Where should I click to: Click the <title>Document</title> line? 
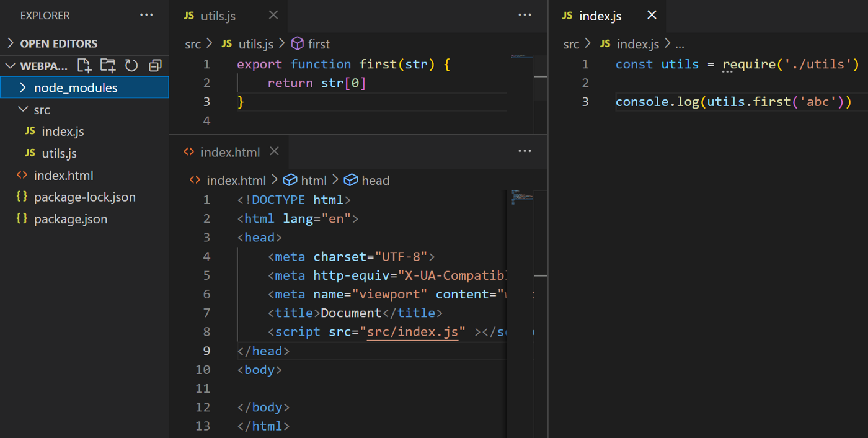pyautogui.click(x=355, y=313)
